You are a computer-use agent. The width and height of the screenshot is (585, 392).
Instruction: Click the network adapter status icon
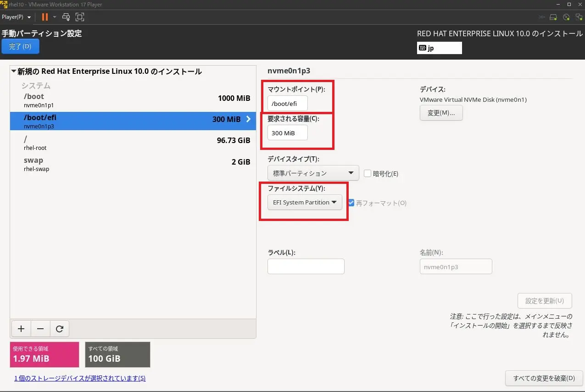click(579, 17)
